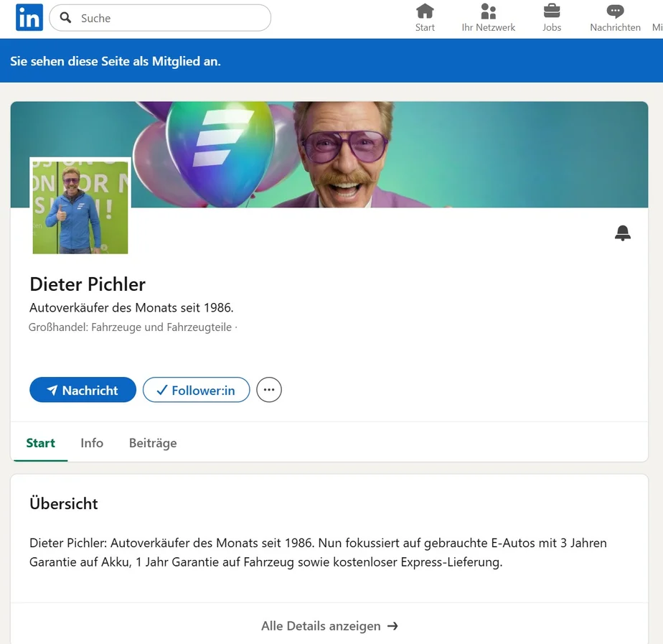Click the LinkedIn home logo icon
663x644 pixels.
(x=29, y=17)
